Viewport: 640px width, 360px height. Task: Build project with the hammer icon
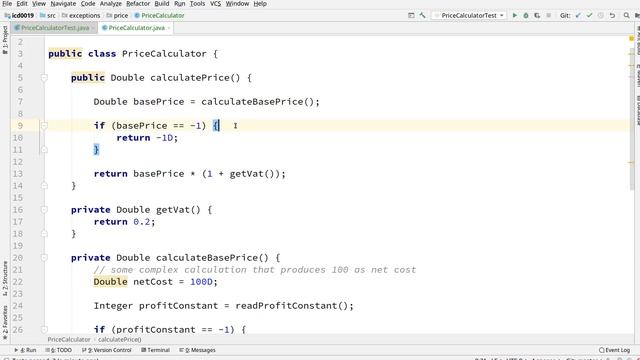[x=422, y=16]
